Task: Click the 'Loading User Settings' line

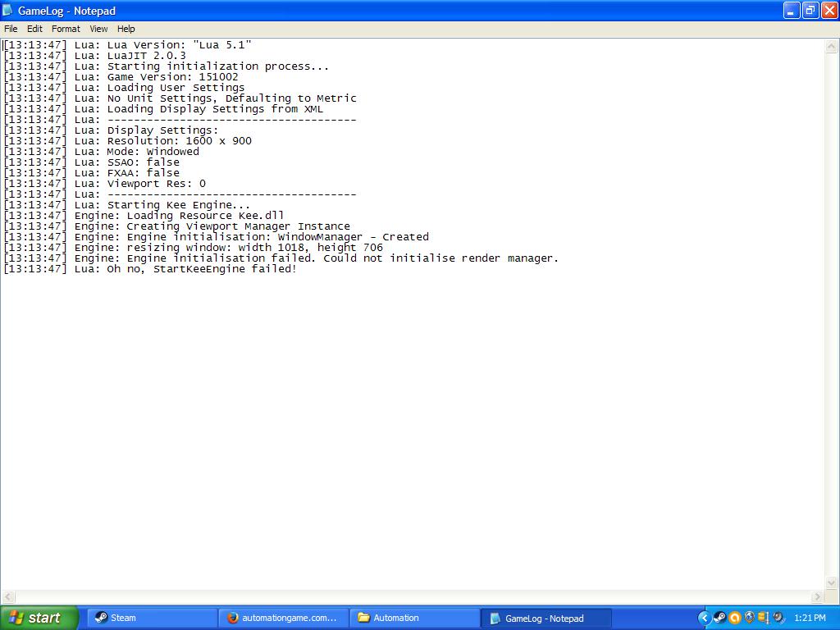Action: click(124, 88)
